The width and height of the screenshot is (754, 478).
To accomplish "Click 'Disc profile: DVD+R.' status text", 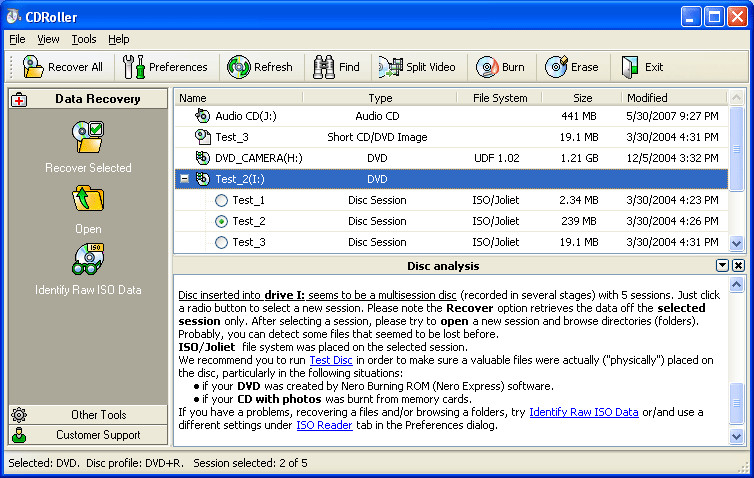I will [135, 463].
